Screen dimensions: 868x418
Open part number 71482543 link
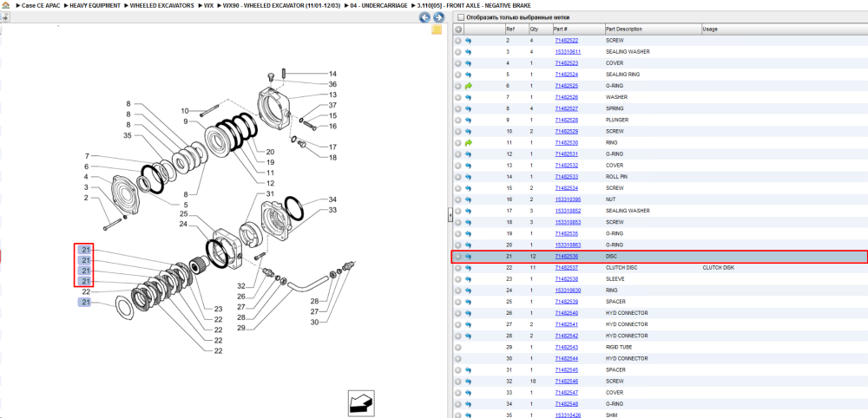[x=566, y=347]
